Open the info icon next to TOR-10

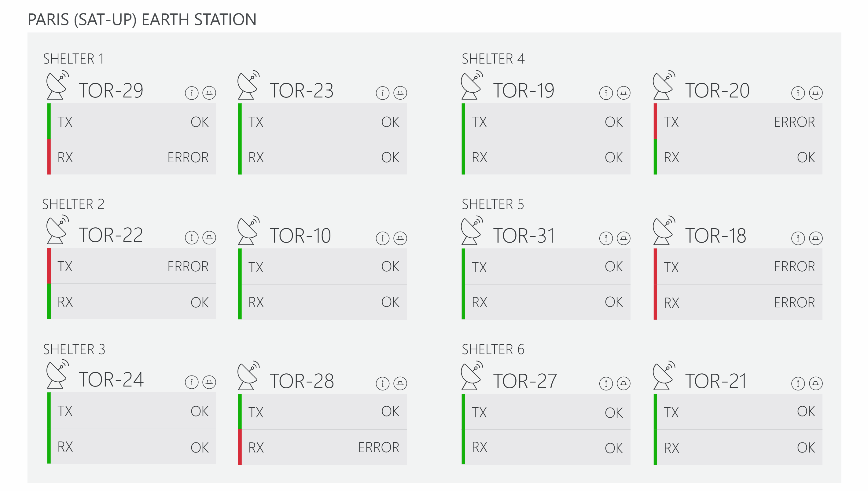[x=382, y=238]
